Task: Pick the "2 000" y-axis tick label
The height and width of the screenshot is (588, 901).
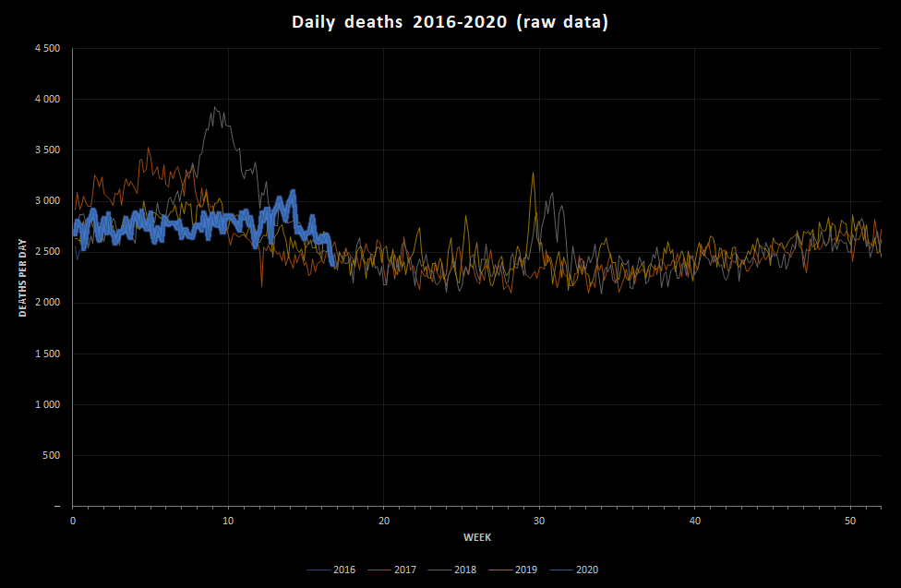Action: click(47, 303)
